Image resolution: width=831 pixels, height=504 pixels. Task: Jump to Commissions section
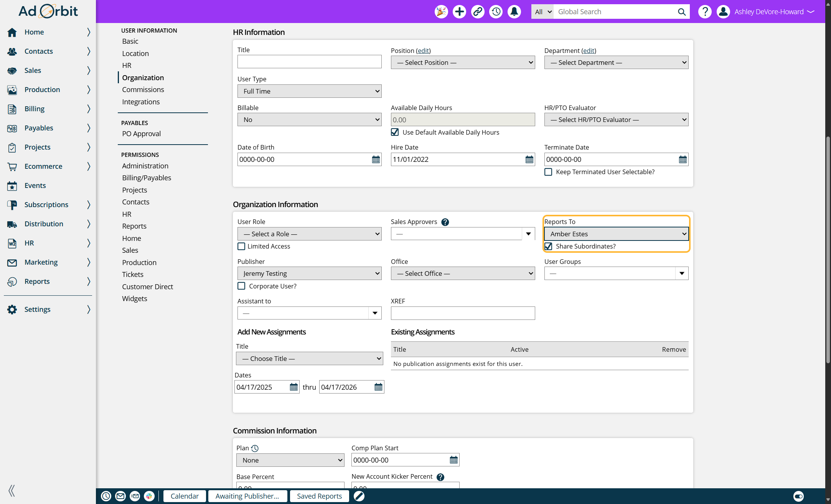point(143,90)
